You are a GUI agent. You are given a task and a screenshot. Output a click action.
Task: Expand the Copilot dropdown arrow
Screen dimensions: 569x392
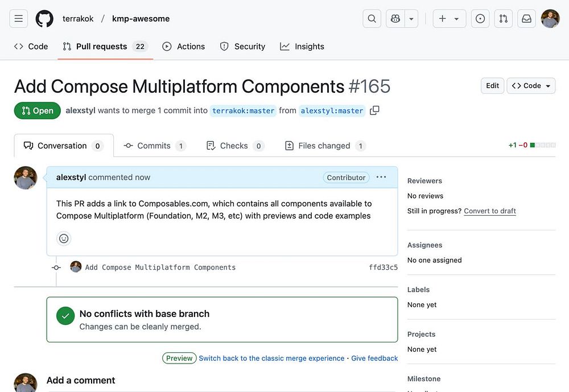[x=411, y=19]
